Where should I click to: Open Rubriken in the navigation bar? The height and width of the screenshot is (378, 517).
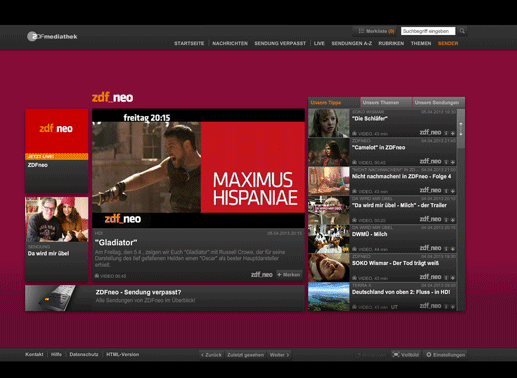pyautogui.click(x=391, y=43)
